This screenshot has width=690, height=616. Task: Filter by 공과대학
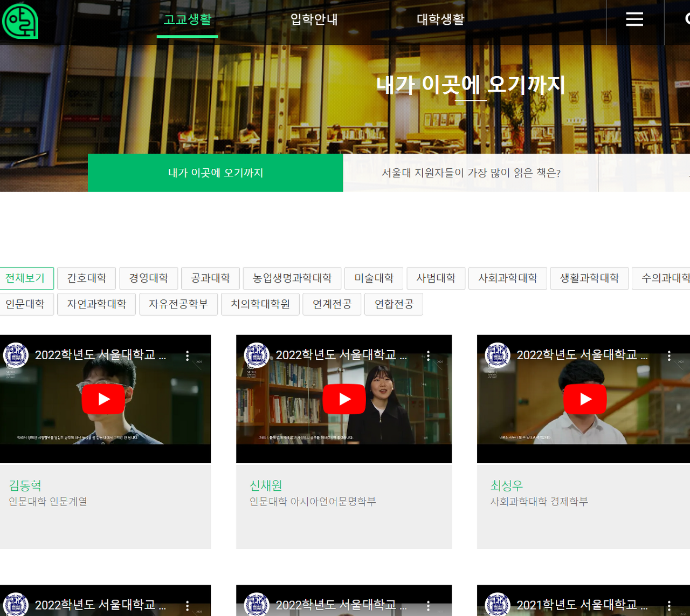click(x=211, y=278)
